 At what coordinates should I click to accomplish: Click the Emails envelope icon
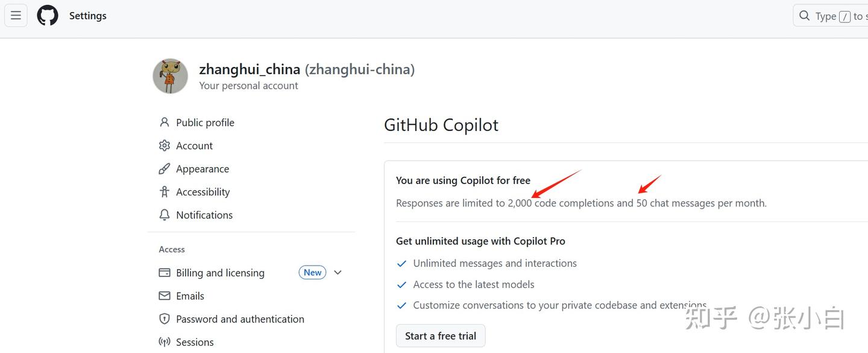pyautogui.click(x=164, y=296)
